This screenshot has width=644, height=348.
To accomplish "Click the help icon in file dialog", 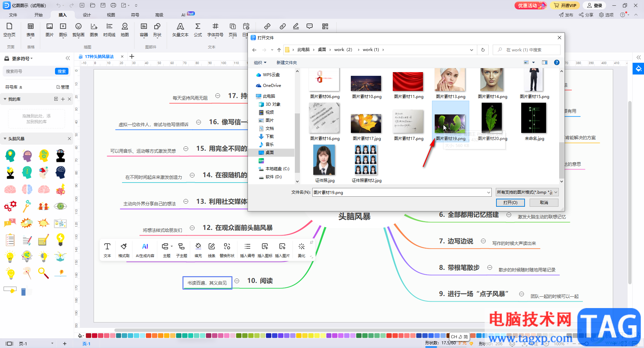I will click(557, 62).
